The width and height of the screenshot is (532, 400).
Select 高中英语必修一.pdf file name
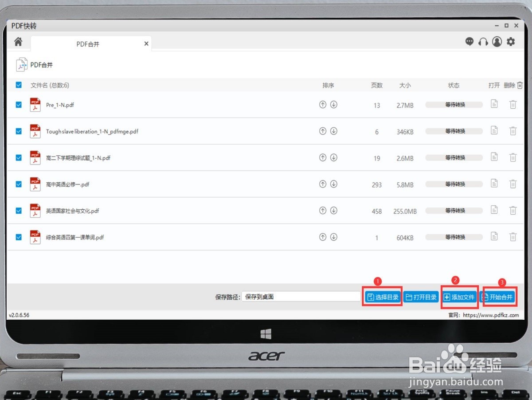point(67,184)
